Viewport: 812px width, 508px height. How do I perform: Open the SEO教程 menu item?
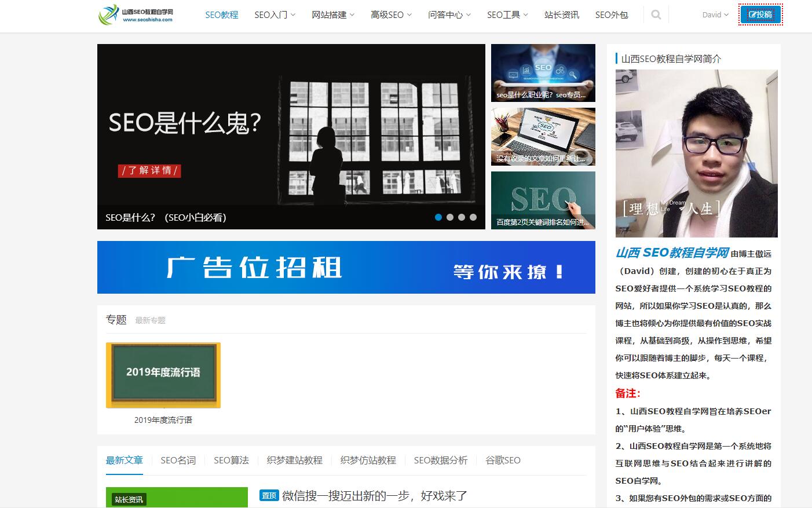[x=222, y=15]
